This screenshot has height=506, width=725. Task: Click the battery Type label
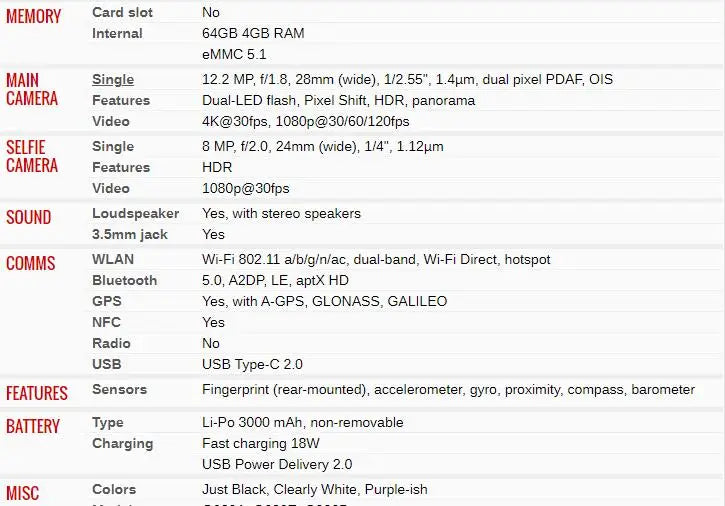(x=108, y=422)
